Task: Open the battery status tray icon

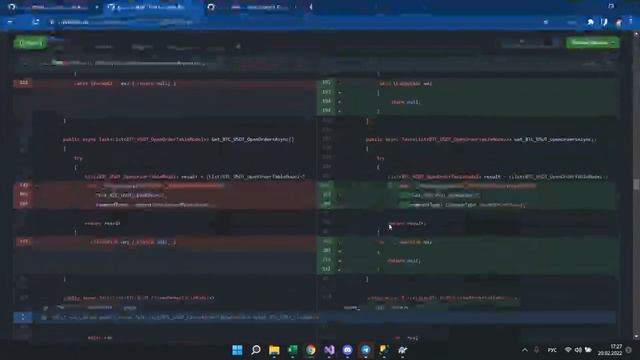Action: [x=588, y=350]
